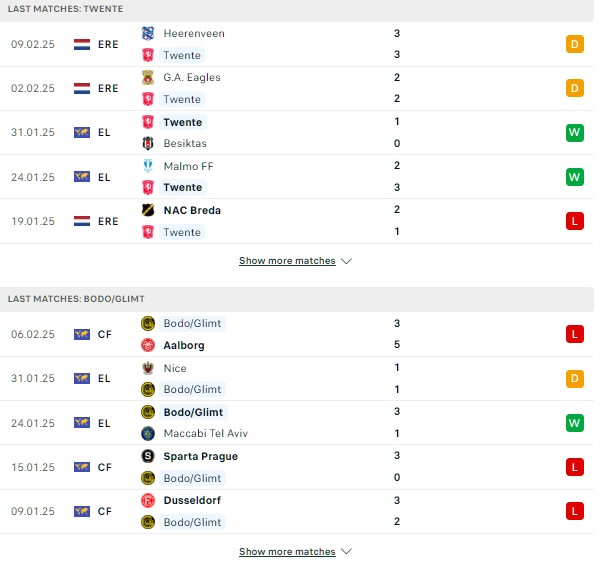The width and height of the screenshot is (600, 570).
Task: Click the Aalborg club crest
Action: [x=148, y=345]
